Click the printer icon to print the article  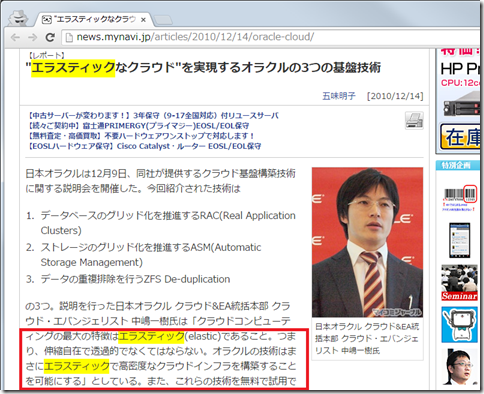(x=414, y=120)
